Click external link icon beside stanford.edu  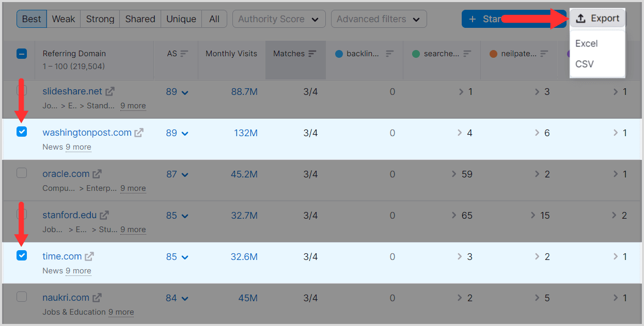[x=104, y=215]
